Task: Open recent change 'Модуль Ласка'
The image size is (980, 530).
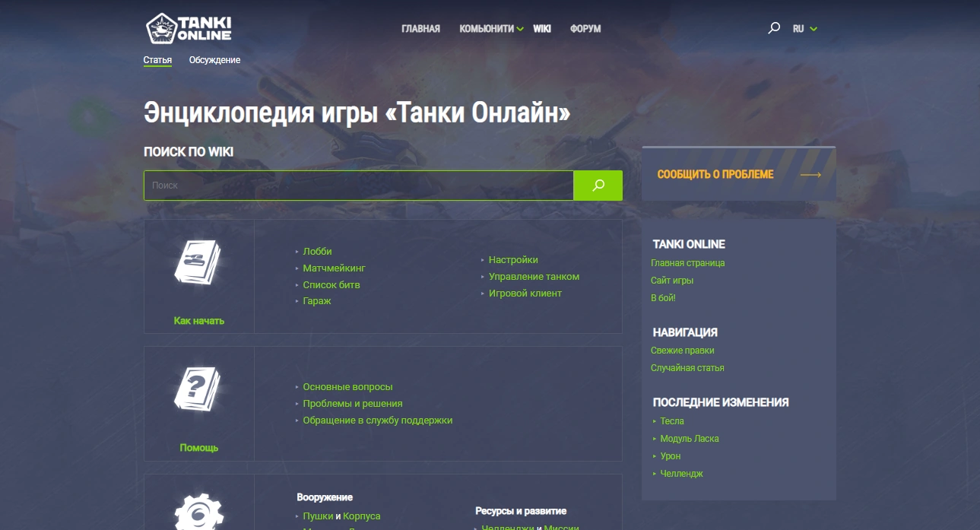Action: pos(690,439)
